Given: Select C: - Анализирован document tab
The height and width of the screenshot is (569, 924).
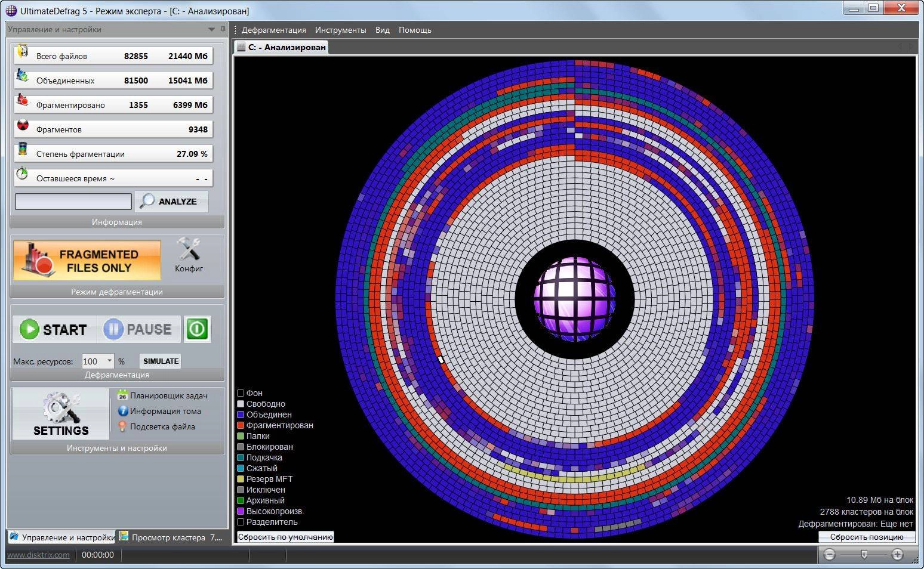Looking at the screenshot, I should click(281, 47).
